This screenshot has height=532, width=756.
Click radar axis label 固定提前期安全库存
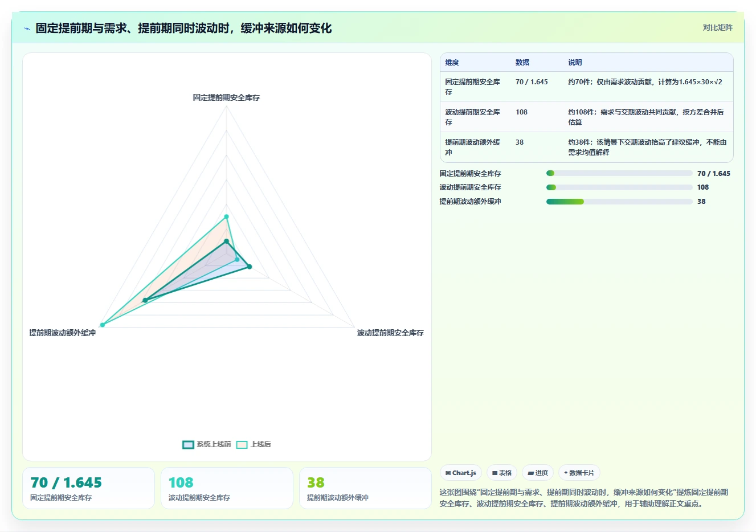click(x=226, y=97)
